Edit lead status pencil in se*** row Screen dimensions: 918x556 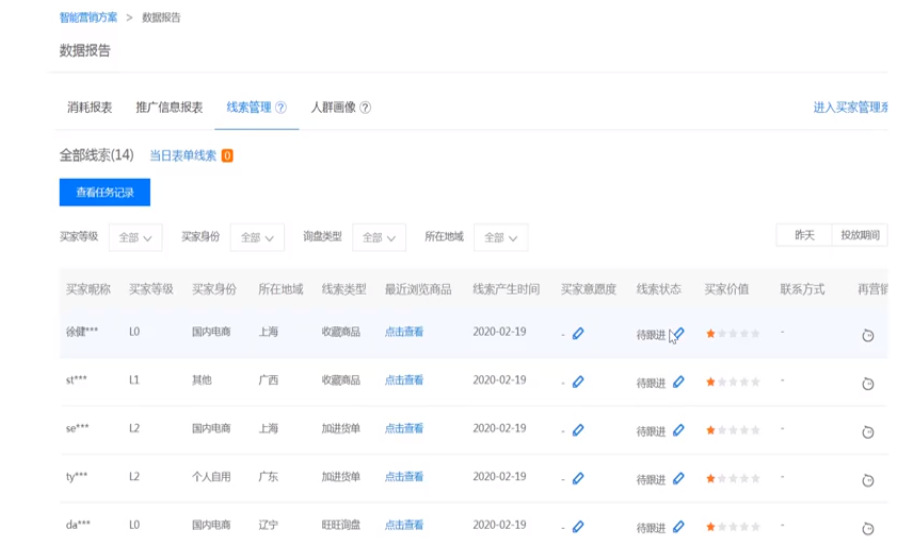pos(679,430)
